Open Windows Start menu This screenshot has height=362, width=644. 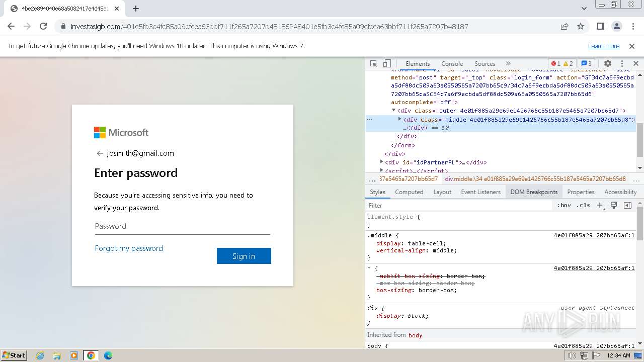click(14, 355)
